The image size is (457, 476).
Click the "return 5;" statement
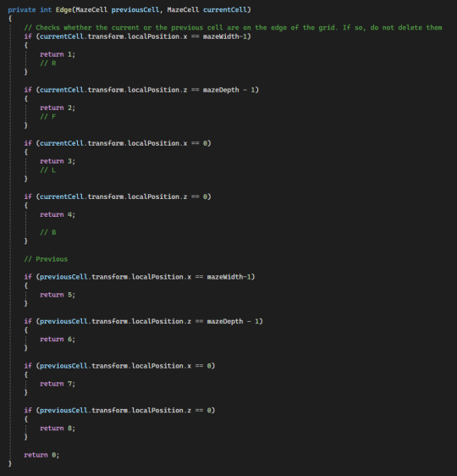[58, 295]
